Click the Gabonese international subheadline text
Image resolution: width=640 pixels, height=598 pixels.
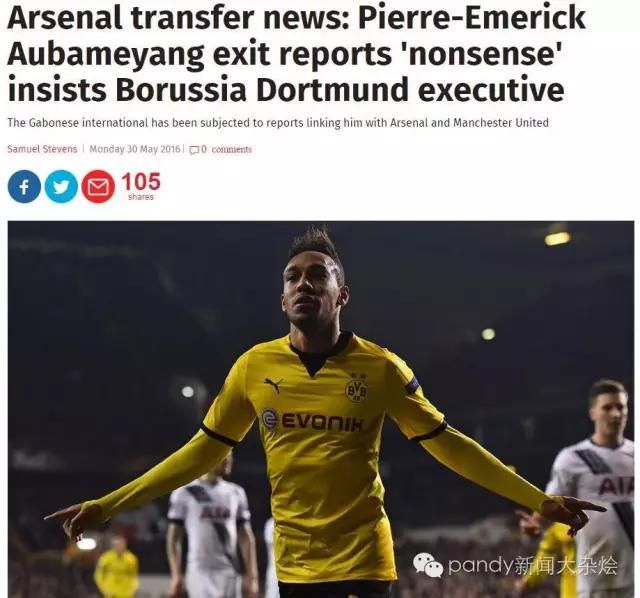pyautogui.click(x=278, y=122)
